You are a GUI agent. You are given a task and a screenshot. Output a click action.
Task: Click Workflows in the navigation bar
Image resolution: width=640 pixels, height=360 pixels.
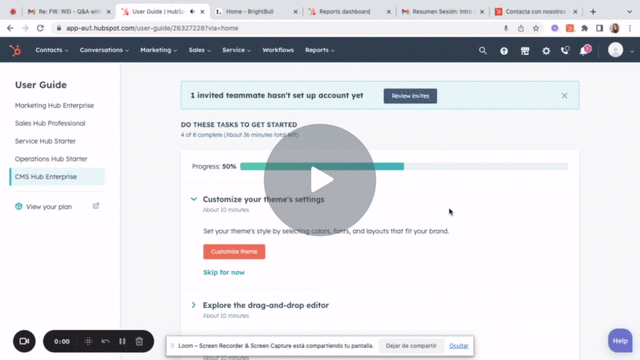(278, 50)
